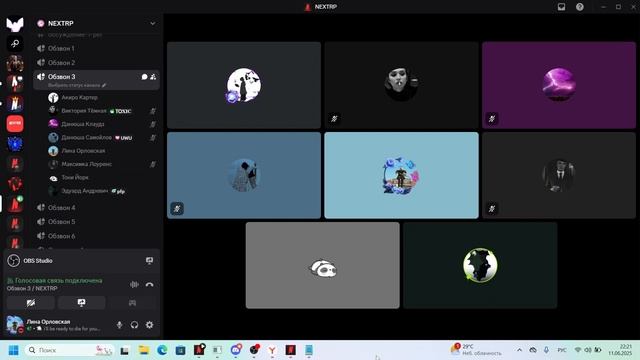Focus the gray panda avatar tile

tap(322, 265)
